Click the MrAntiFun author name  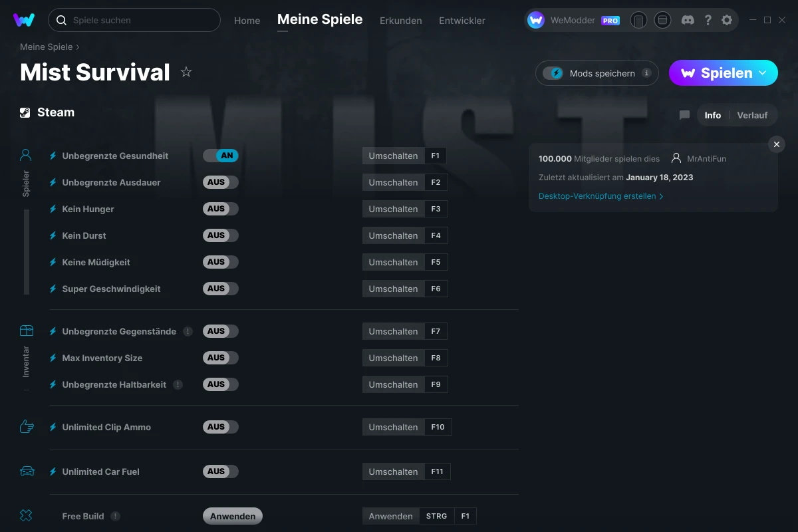click(707, 159)
